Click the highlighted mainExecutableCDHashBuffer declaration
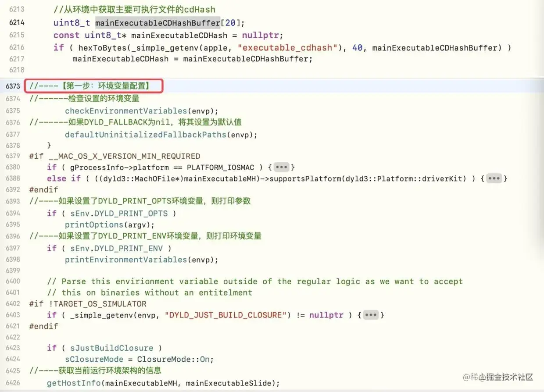Viewport: 544px width, 392px height. tap(157, 23)
